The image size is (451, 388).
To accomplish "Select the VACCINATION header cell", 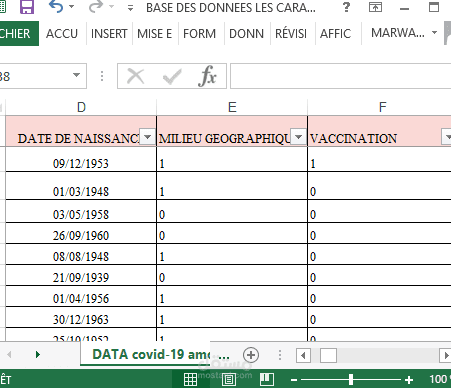I will click(x=379, y=131).
